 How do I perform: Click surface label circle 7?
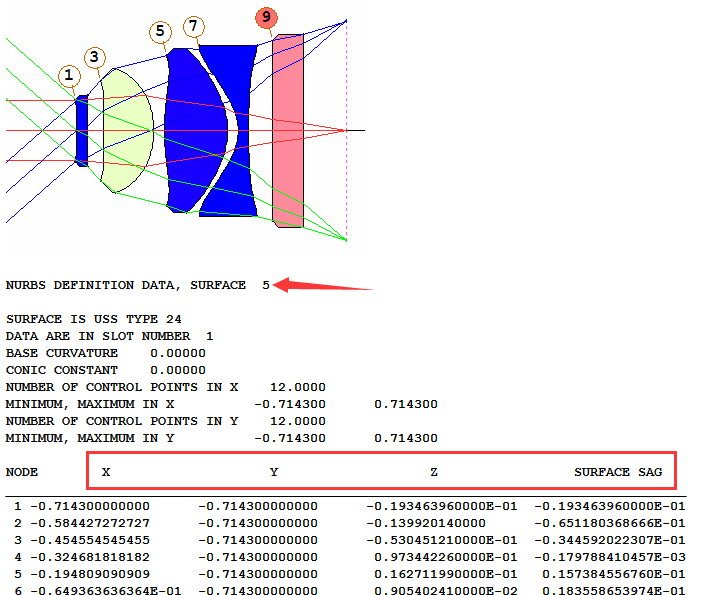(194, 26)
